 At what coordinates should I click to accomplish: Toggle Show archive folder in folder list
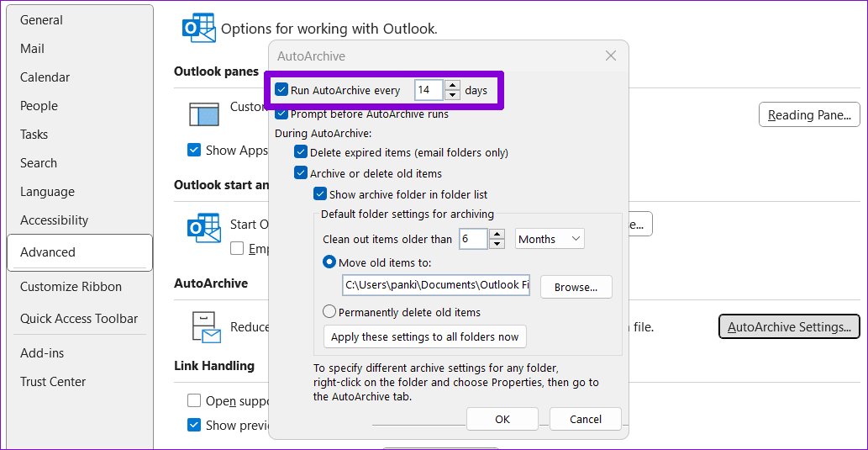click(319, 194)
